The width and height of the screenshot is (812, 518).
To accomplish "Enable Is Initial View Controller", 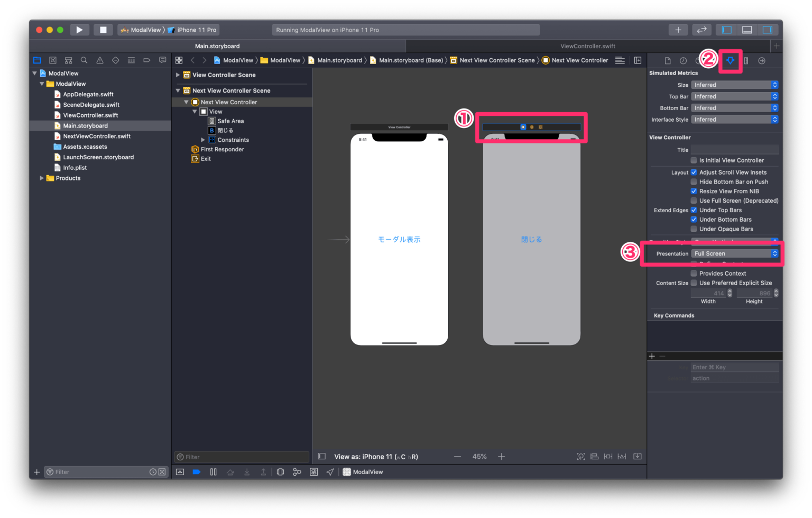I will 694,160.
